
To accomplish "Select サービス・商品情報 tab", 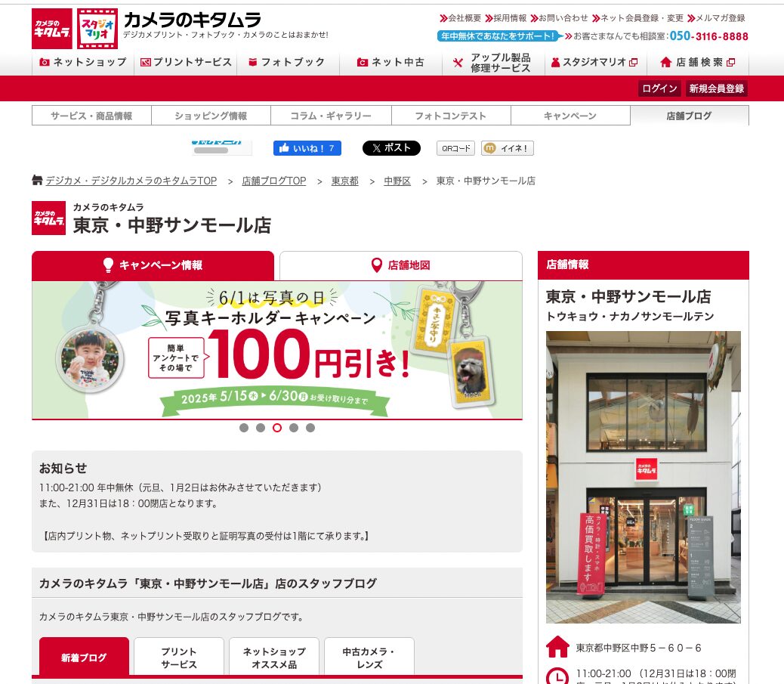I will [91, 116].
